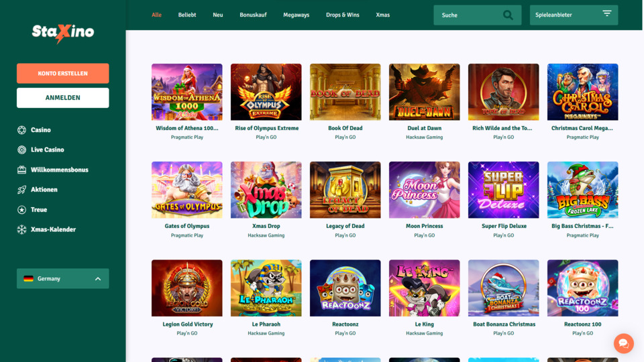Click the Casino chip icon in sidebar
The width and height of the screenshot is (644, 362).
pyautogui.click(x=21, y=130)
